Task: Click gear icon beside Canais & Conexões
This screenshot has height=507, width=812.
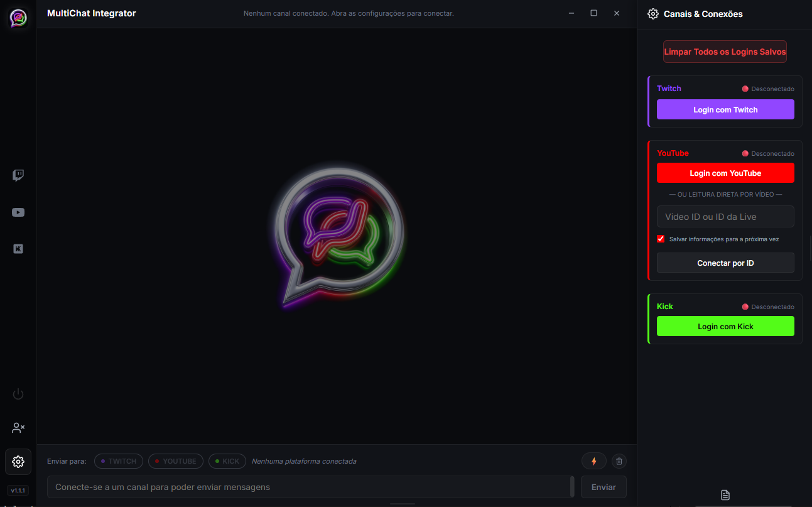Action: coord(653,14)
